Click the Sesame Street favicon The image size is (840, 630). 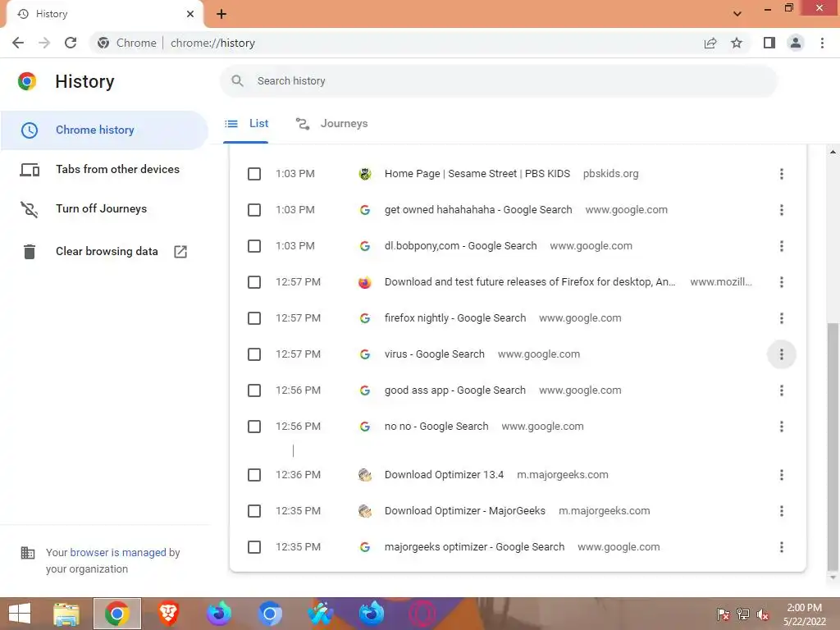tap(365, 174)
